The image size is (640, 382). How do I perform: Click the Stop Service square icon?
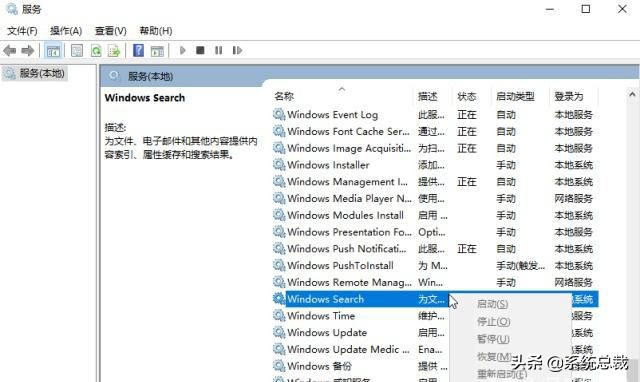pos(200,50)
